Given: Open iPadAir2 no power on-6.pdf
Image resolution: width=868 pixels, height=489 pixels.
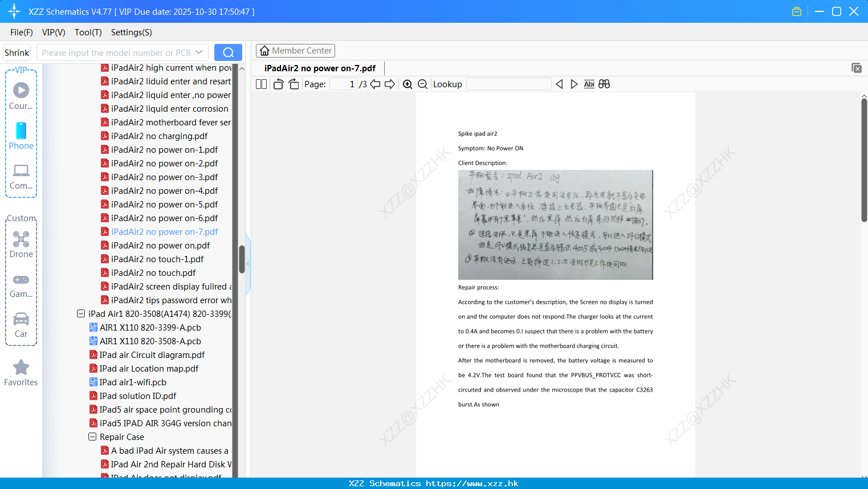Looking at the screenshot, I should [x=164, y=218].
